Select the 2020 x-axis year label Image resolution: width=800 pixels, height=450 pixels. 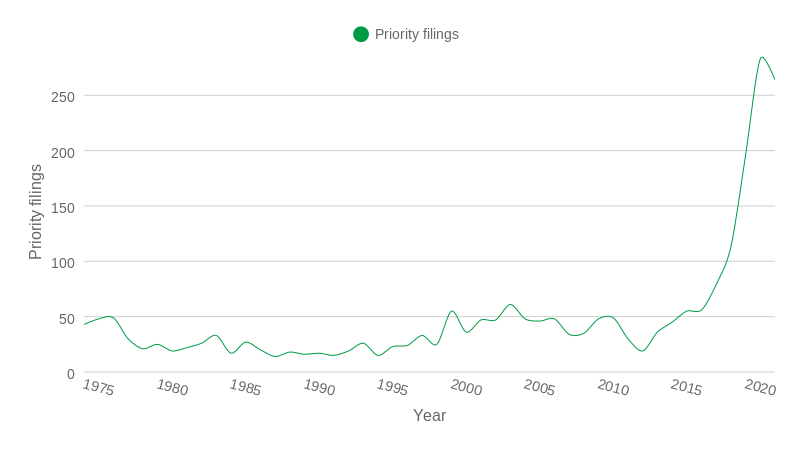click(x=760, y=387)
